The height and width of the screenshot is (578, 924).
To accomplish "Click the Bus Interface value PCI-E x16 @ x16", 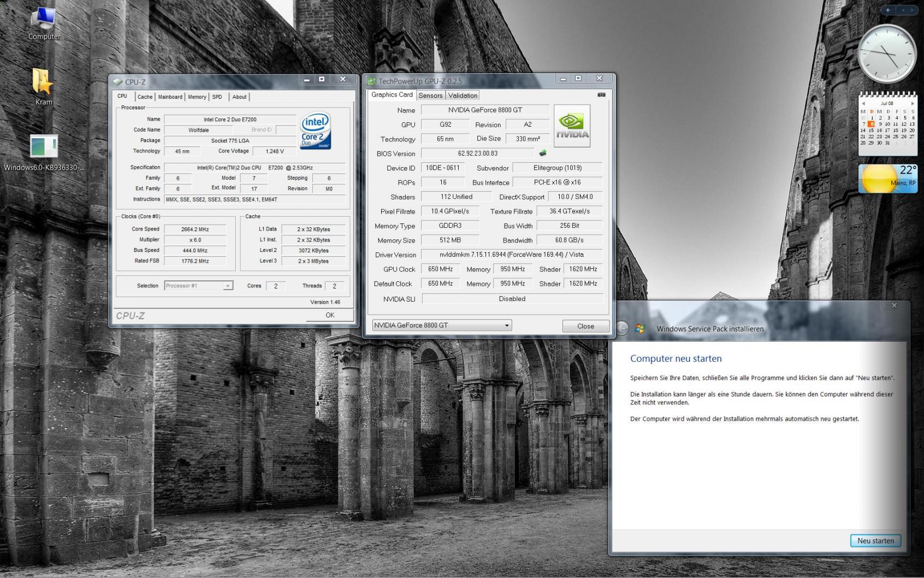I will pyautogui.click(x=558, y=182).
